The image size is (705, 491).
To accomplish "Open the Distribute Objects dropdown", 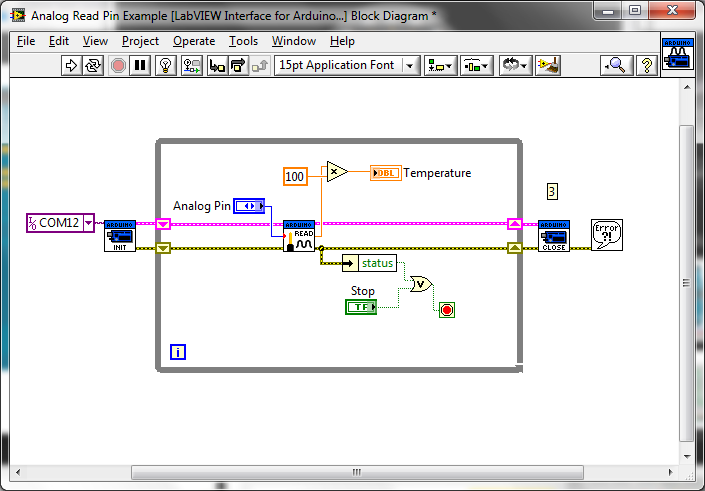I will tap(477, 66).
